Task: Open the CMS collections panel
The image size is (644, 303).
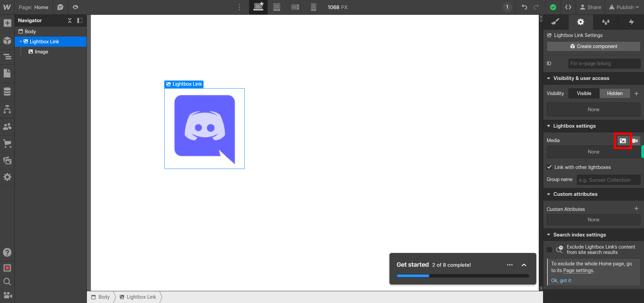Action: (7, 91)
